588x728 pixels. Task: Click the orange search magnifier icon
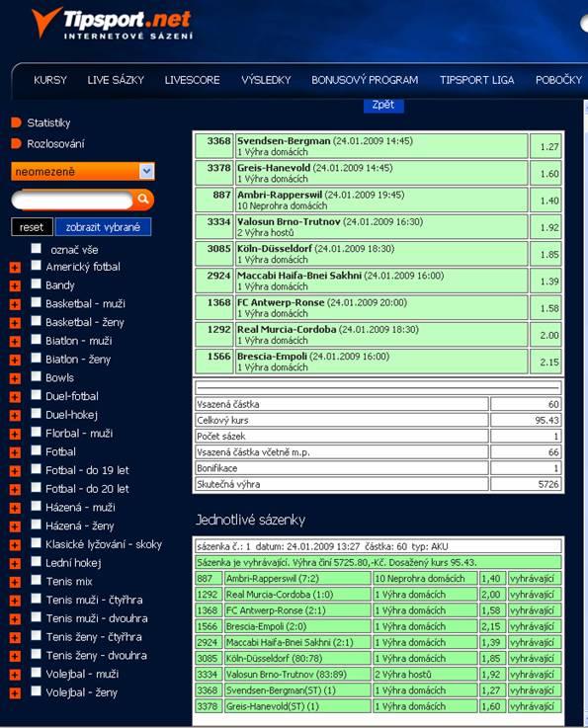(143, 200)
